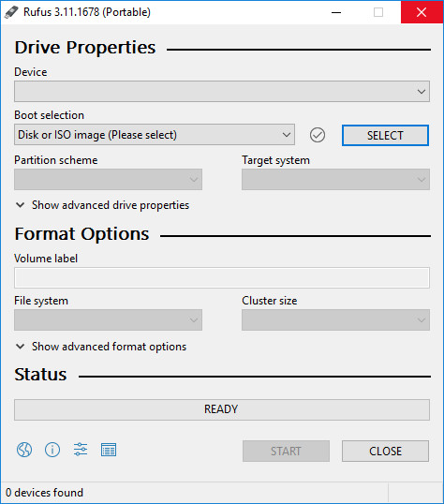Screen dimensions: 444x504
Task: Expand Show advanced drive properties
Action: coord(102,205)
